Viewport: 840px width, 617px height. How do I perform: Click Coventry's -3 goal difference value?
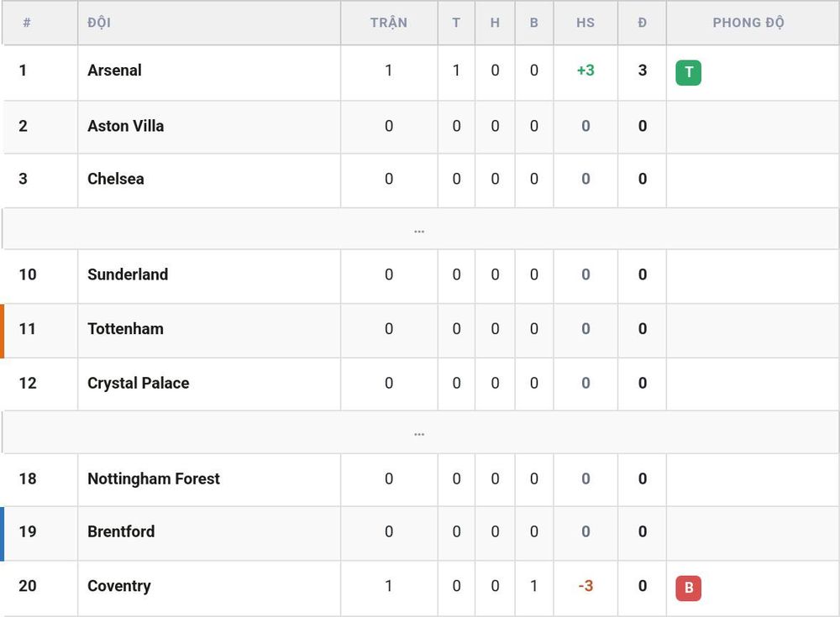click(585, 586)
